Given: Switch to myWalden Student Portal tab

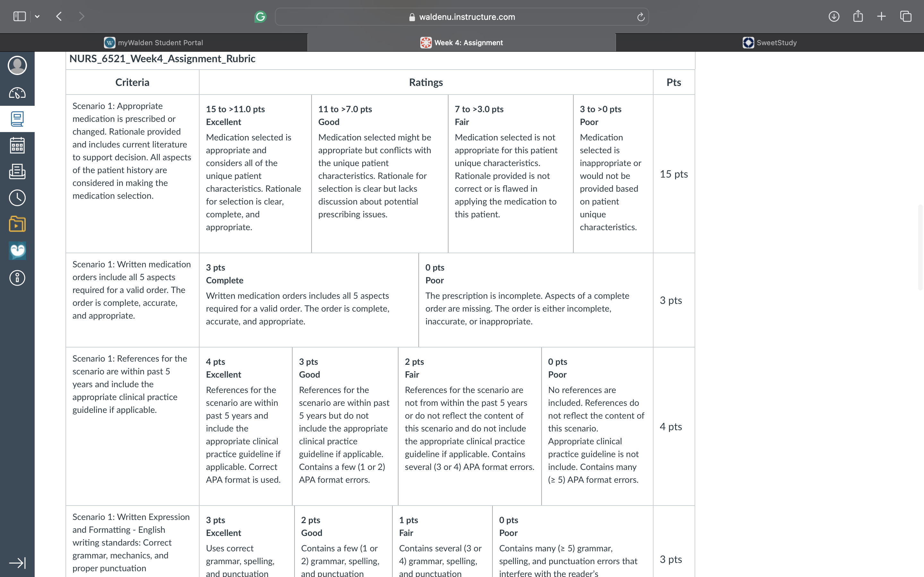Looking at the screenshot, I should coord(153,42).
